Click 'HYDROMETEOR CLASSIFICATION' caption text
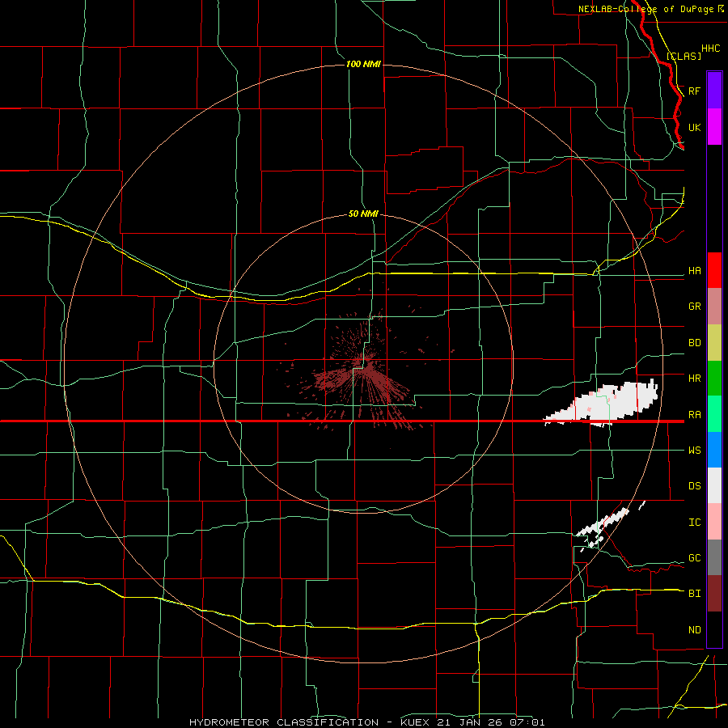The height and width of the screenshot is (728, 728). (x=284, y=722)
